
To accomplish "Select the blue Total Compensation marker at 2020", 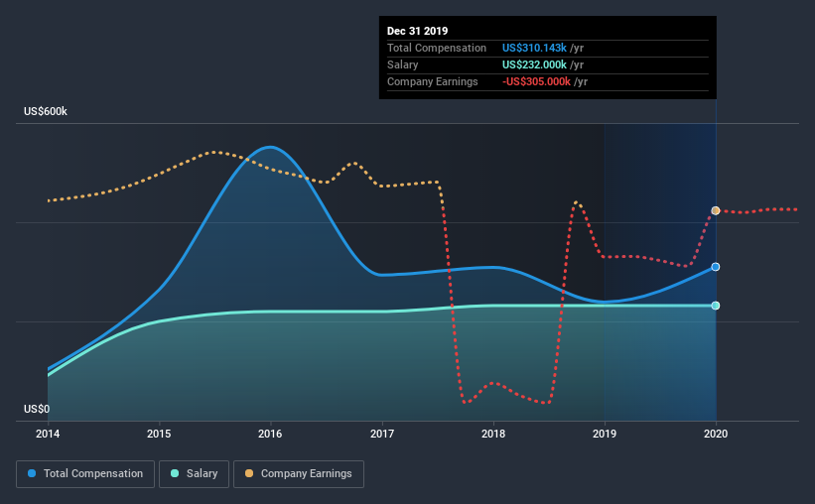I will click(x=716, y=267).
